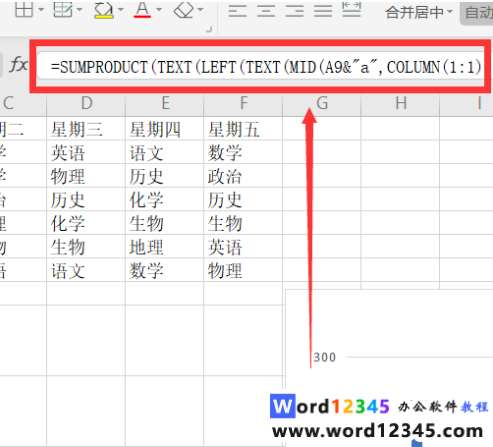Apply the yellow fill color icon

pyautogui.click(x=104, y=10)
